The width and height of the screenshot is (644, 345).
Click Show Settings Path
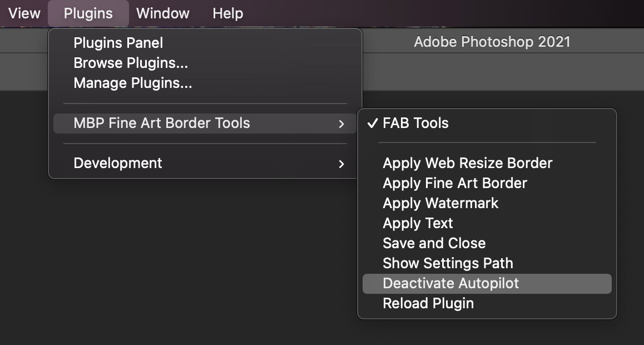[x=448, y=263]
